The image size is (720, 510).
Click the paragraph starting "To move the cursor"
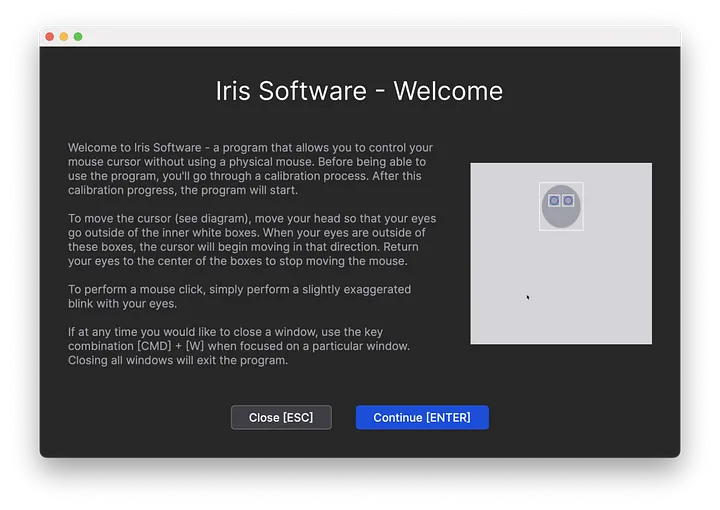click(252, 240)
